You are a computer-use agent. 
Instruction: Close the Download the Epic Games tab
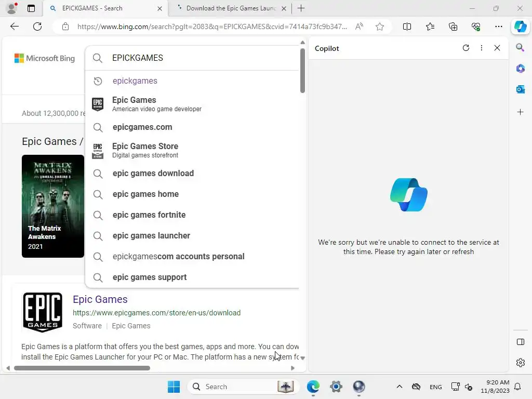(x=284, y=8)
